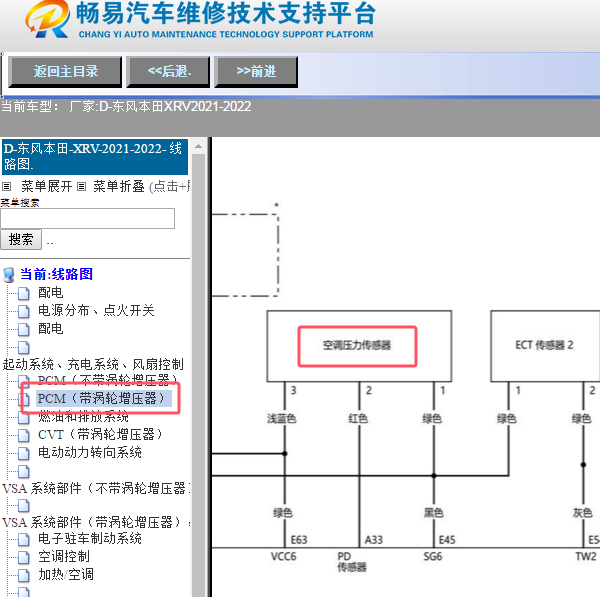Viewport: 600px width, 597px height.
Task: Go forward with the >>前进 button
Action: (256, 72)
